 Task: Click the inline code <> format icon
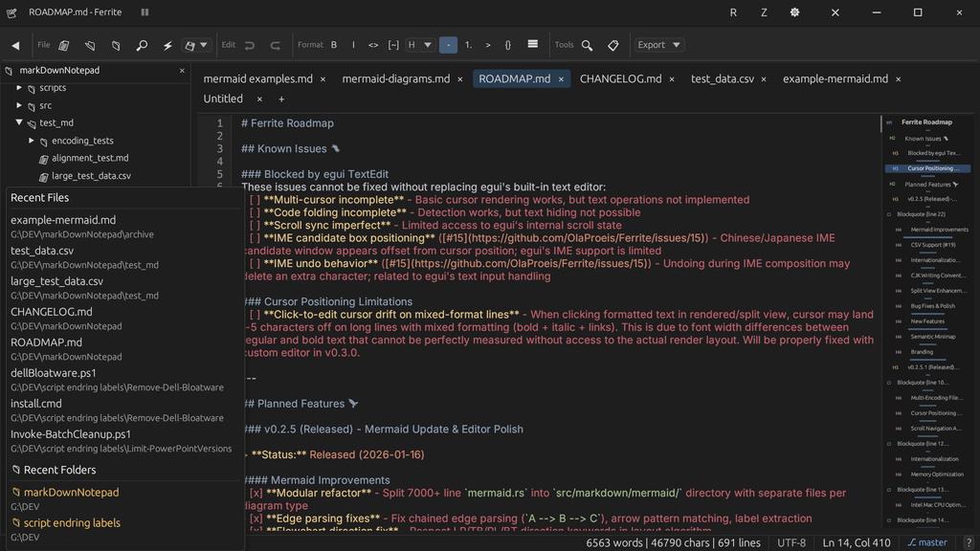(373, 45)
